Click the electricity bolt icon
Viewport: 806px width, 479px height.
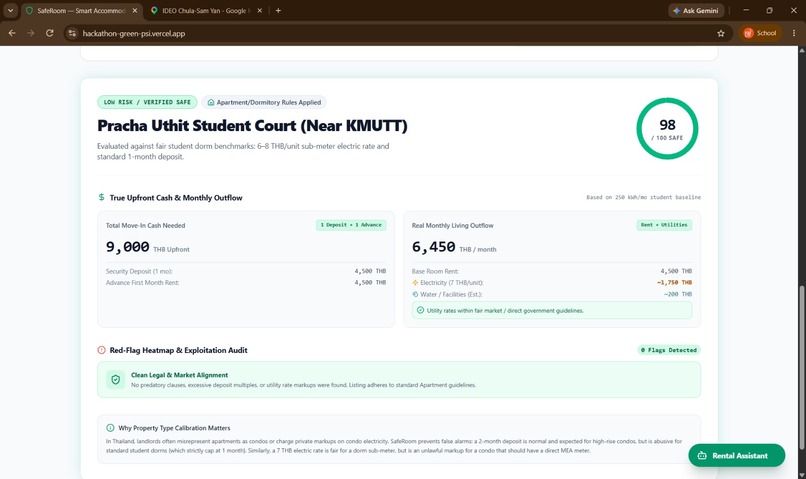[x=415, y=283]
